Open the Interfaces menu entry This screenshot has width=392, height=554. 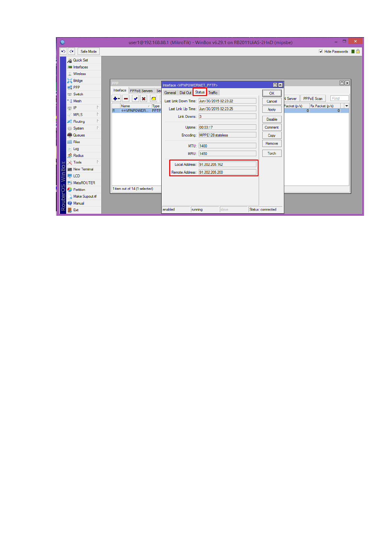[x=80, y=67]
